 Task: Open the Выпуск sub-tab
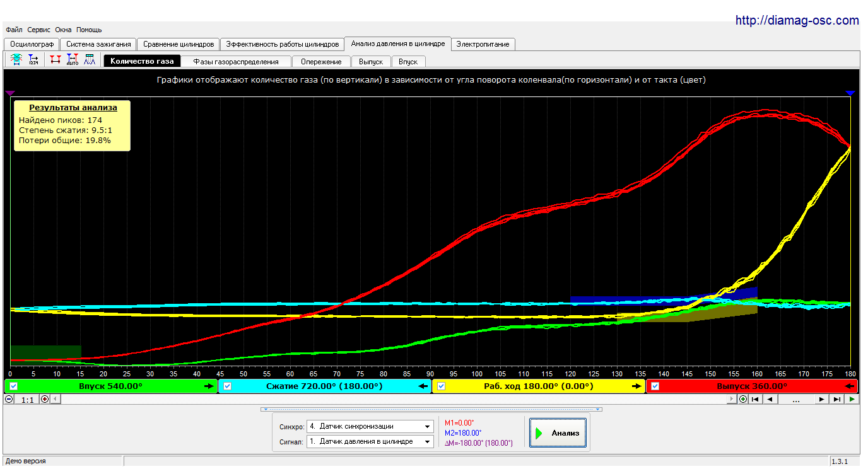pyautogui.click(x=371, y=62)
